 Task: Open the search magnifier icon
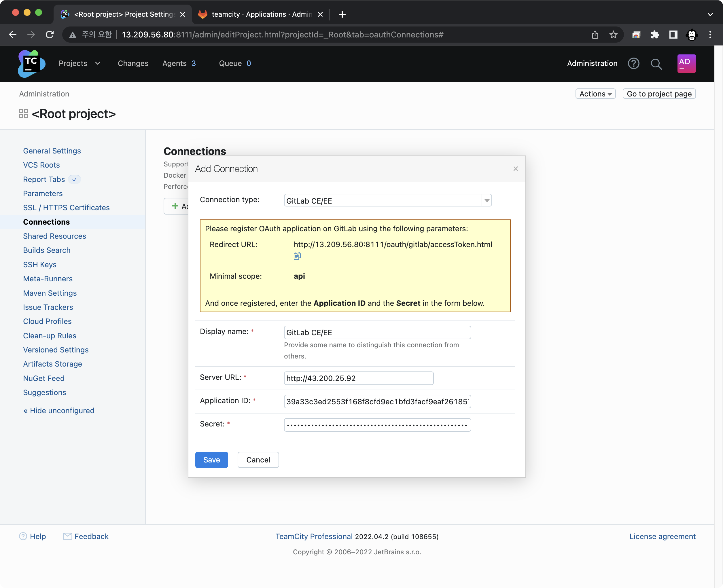tap(656, 64)
